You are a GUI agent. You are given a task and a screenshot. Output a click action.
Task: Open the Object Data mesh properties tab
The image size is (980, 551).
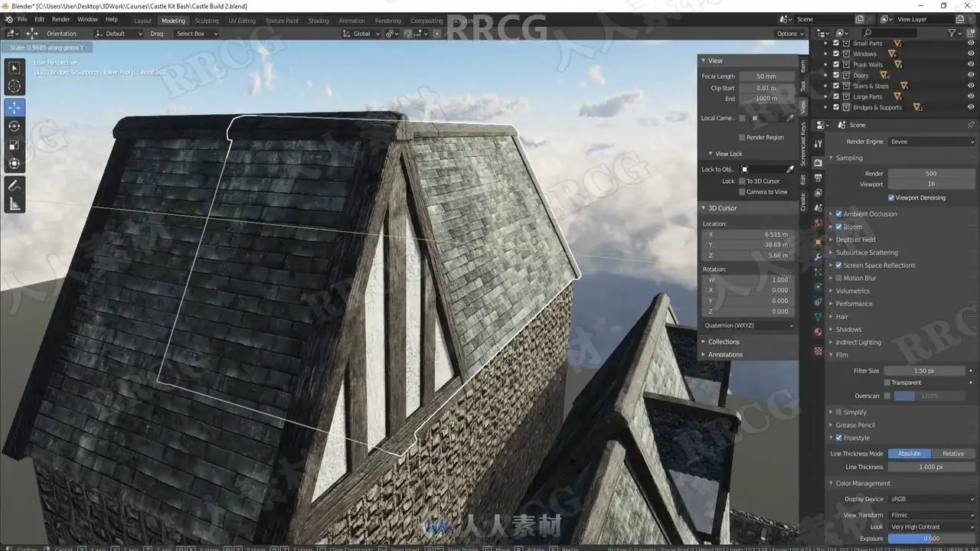[818, 316]
